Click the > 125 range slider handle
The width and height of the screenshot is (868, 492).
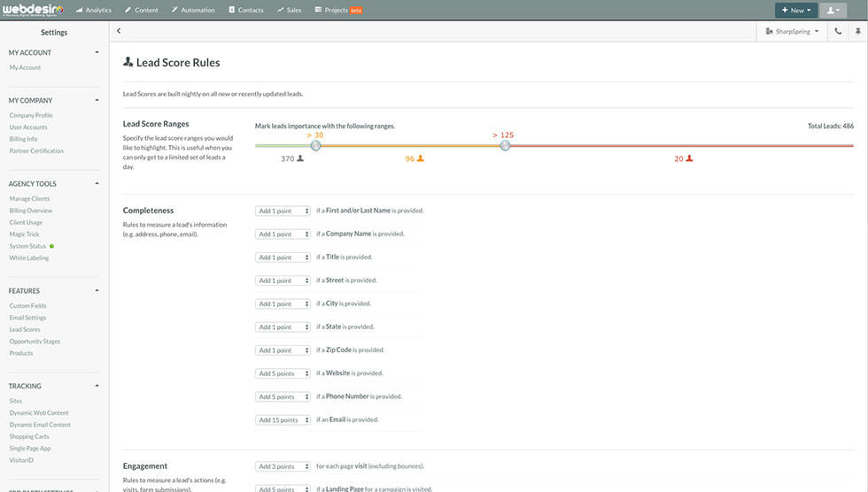click(x=505, y=145)
